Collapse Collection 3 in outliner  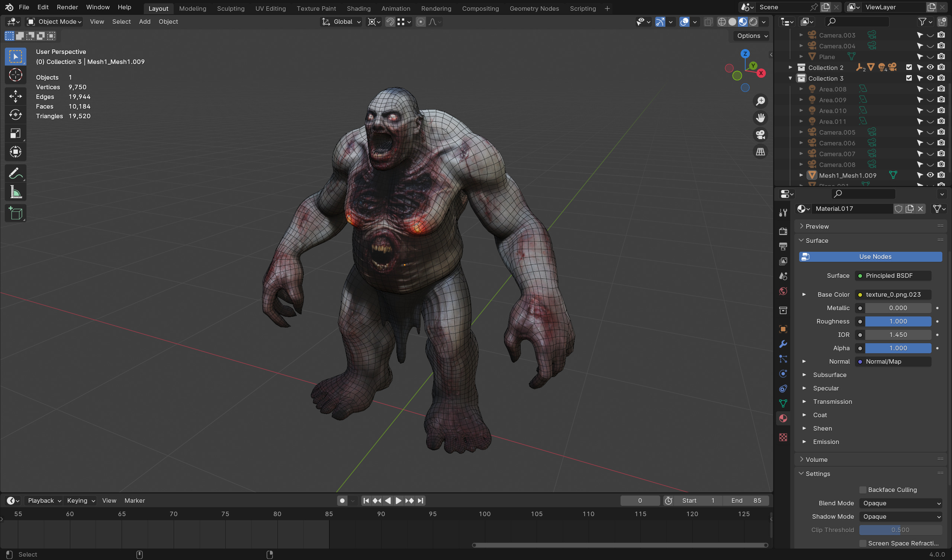[x=790, y=78]
